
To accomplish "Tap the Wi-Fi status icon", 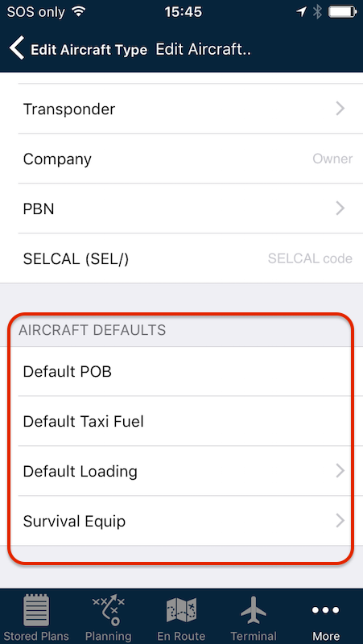I will point(77,12).
